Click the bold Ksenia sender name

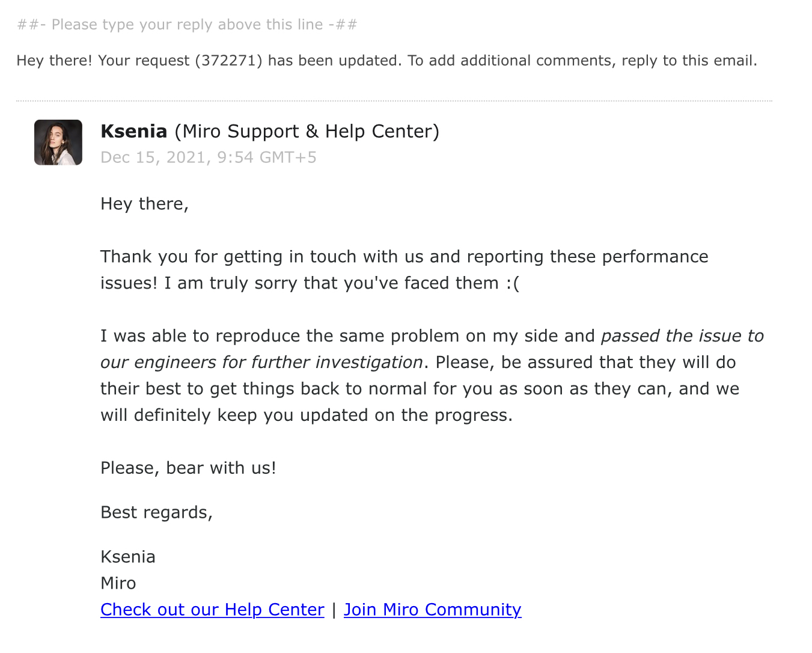pyautogui.click(x=134, y=131)
